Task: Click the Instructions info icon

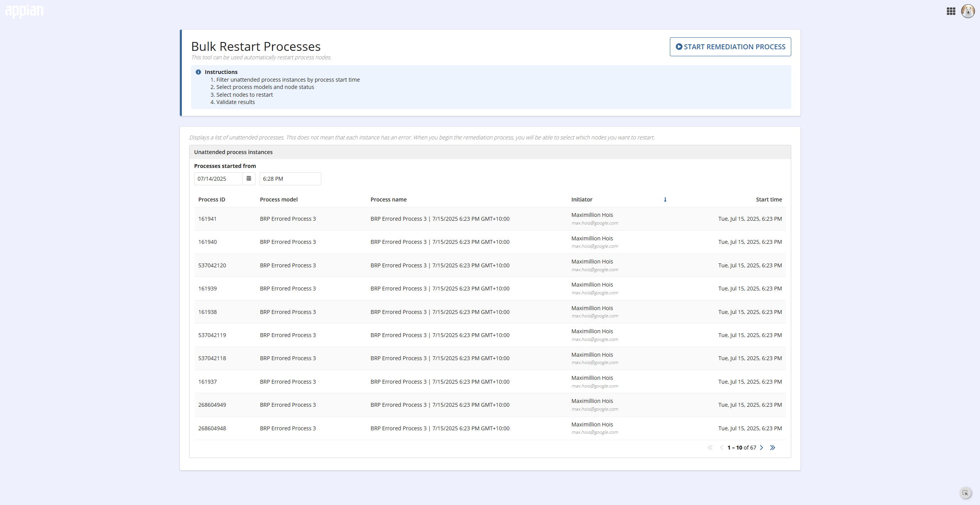Action: click(x=198, y=72)
